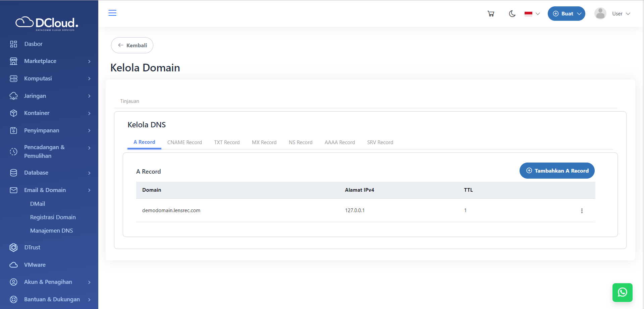Open Manajemen DNS submenu item

point(51,231)
